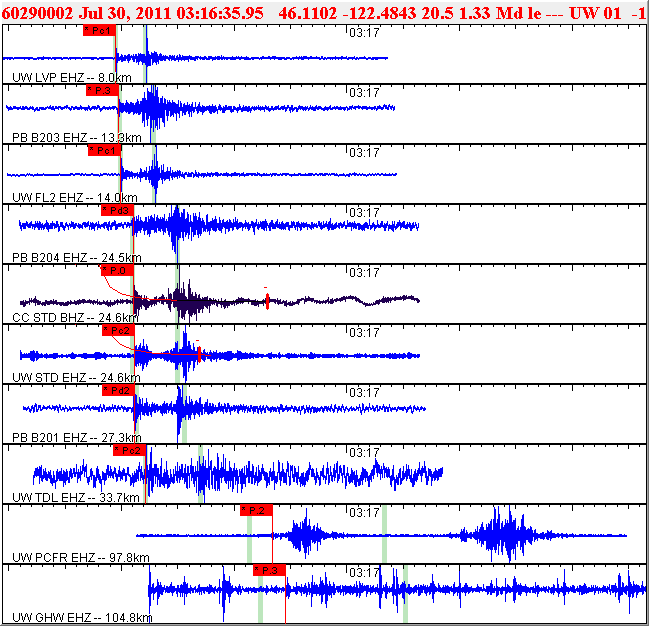Image resolution: width=649 pixels, height=626 pixels.
Task: Select the Pc2 pick flag on TDL trace
Action: point(130,450)
